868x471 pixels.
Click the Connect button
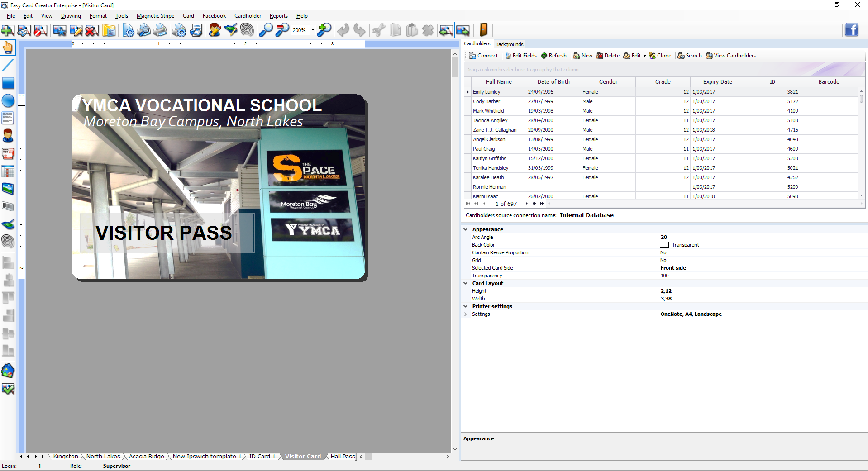pos(483,56)
